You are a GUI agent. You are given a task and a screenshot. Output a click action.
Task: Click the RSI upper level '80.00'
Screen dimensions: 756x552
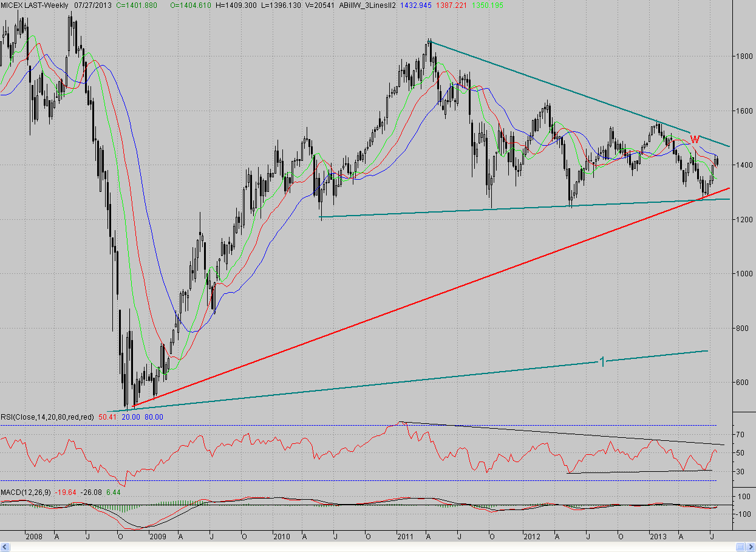click(154, 417)
